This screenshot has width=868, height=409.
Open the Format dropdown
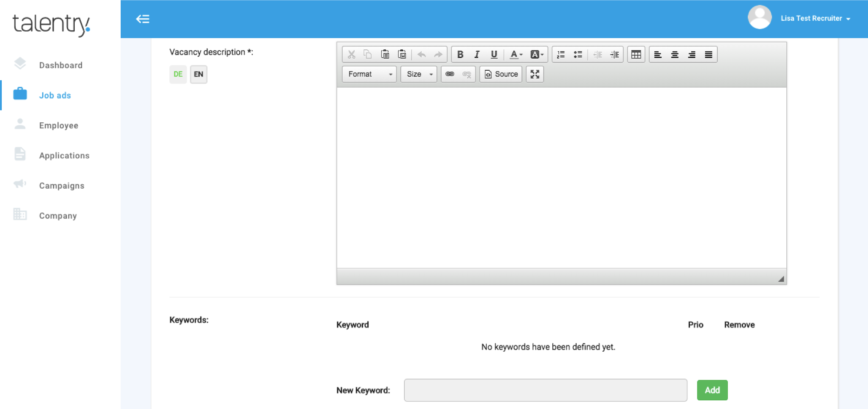point(369,74)
